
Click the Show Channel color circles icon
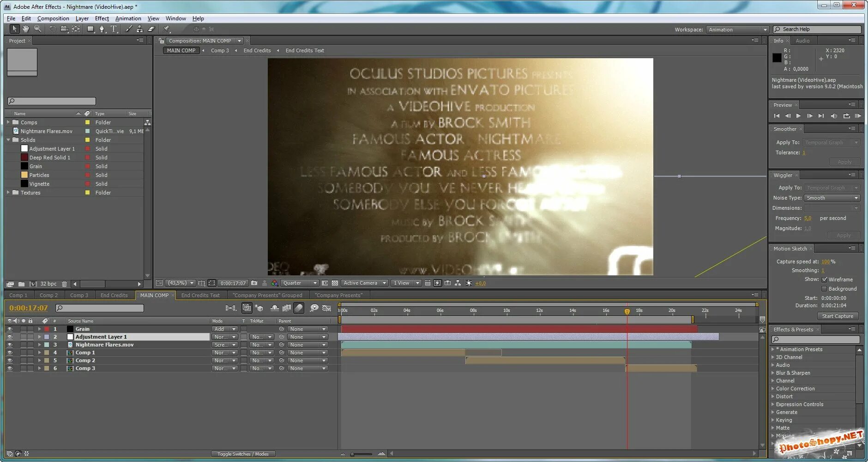[275, 283]
